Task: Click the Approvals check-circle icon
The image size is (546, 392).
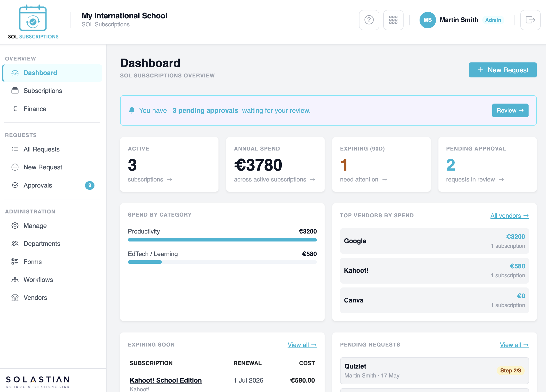Action: [x=15, y=185]
